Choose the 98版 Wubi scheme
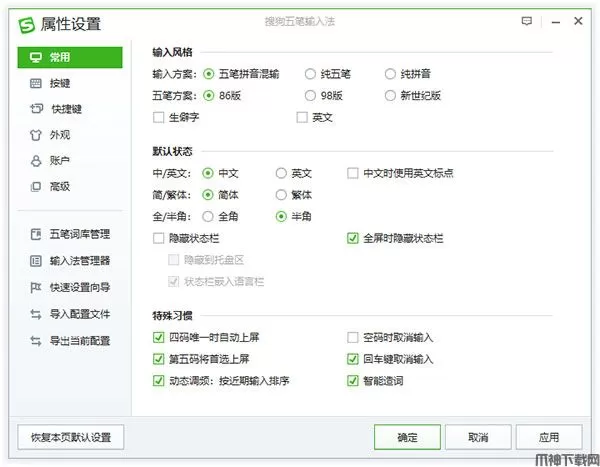600x467 pixels. (x=311, y=96)
